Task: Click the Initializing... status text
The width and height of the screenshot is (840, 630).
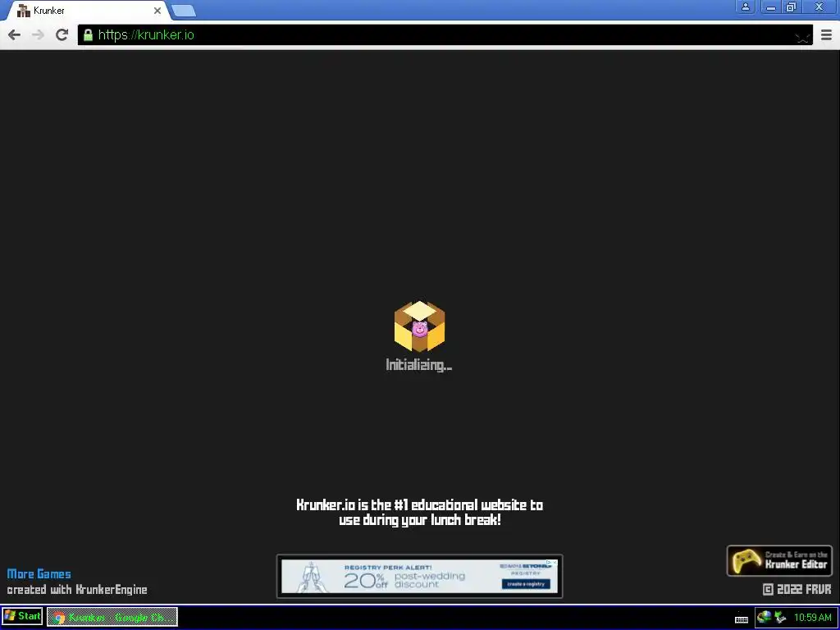Action: click(x=419, y=365)
